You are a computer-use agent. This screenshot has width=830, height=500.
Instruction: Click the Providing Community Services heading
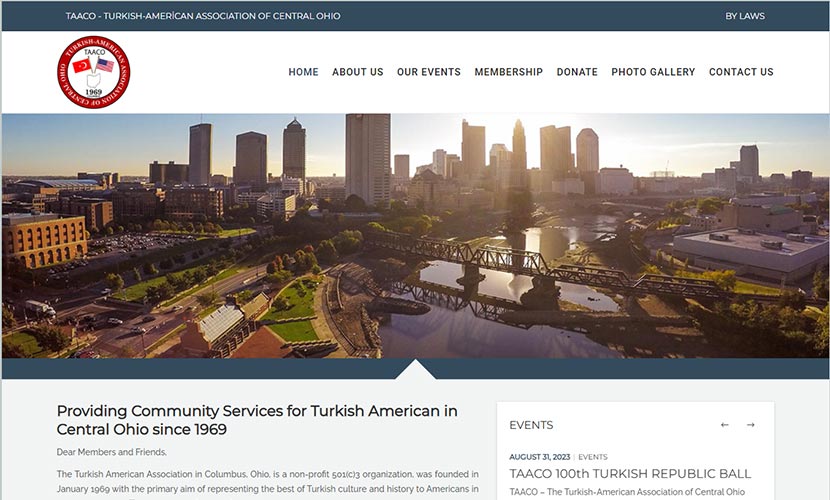pos(257,420)
